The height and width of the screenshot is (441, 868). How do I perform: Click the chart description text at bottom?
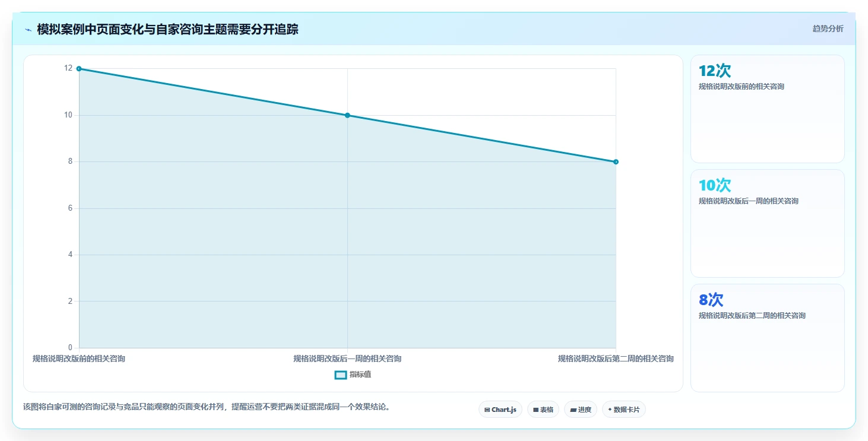pyautogui.click(x=207, y=407)
